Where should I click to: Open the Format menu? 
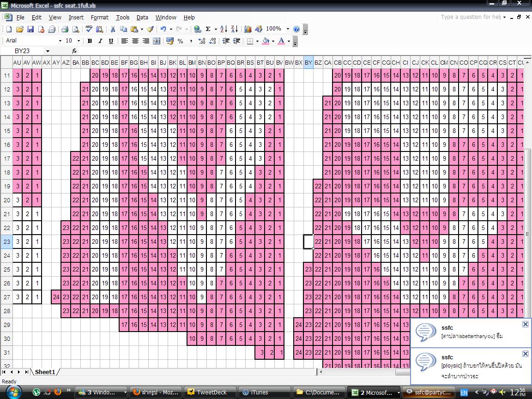click(99, 17)
